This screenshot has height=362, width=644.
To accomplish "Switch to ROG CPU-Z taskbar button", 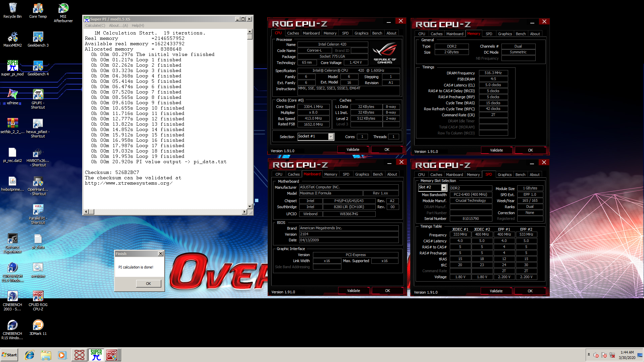I will click(x=112, y=355).
